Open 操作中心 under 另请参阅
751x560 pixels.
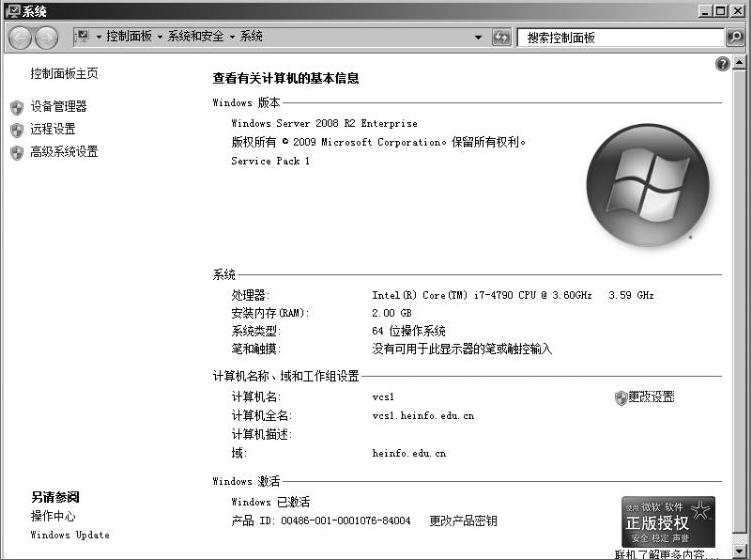click(x=53, y=516)
